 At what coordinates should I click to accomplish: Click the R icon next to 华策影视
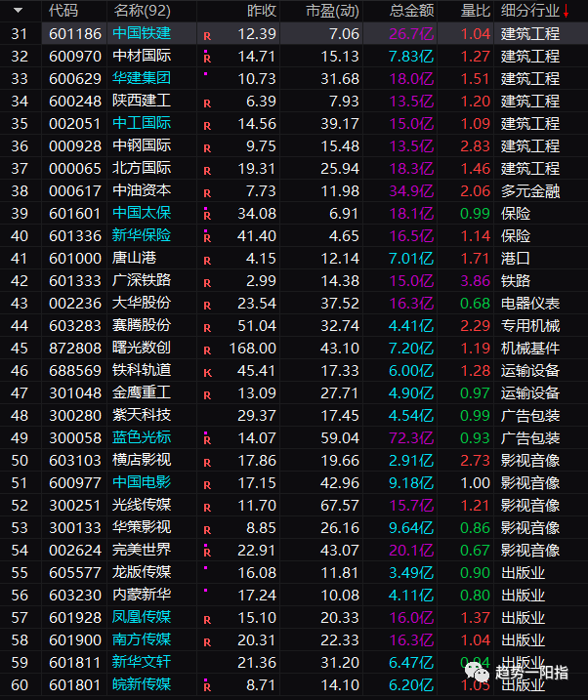207,530
